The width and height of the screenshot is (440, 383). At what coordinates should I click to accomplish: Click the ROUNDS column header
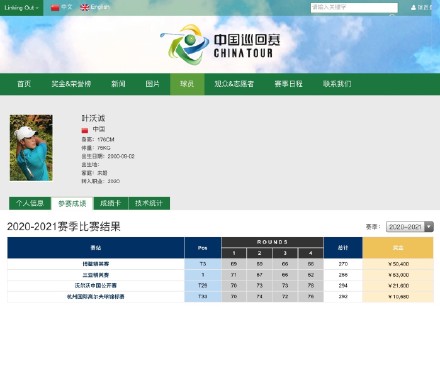pyautogui.click(x=272, y=242)
